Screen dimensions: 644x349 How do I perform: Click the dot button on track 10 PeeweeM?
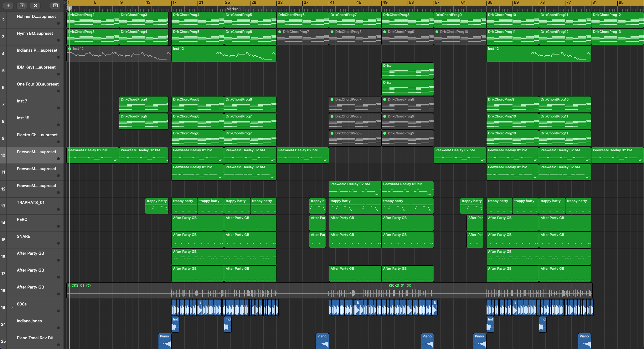tap(58, 159)
